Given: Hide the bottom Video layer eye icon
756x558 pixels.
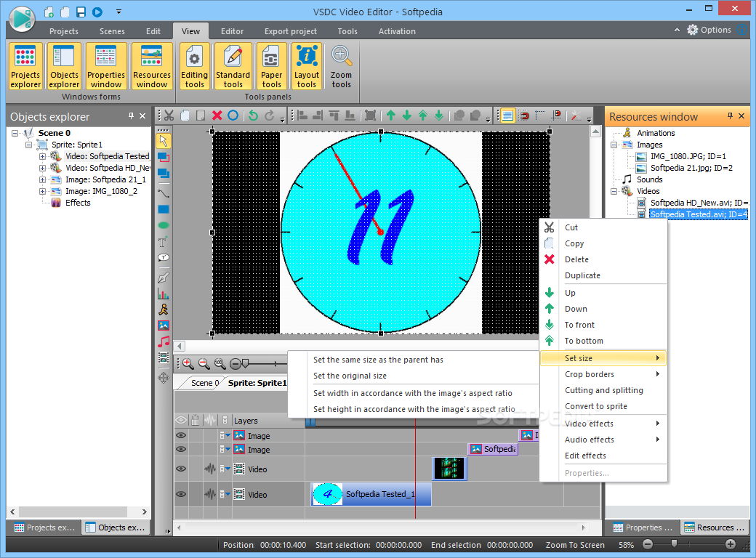Looking at the screenshot, I should click(181, 494).
